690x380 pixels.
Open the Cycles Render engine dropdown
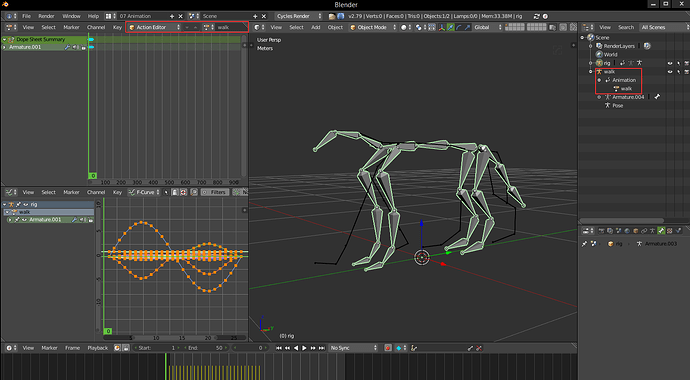299,16
